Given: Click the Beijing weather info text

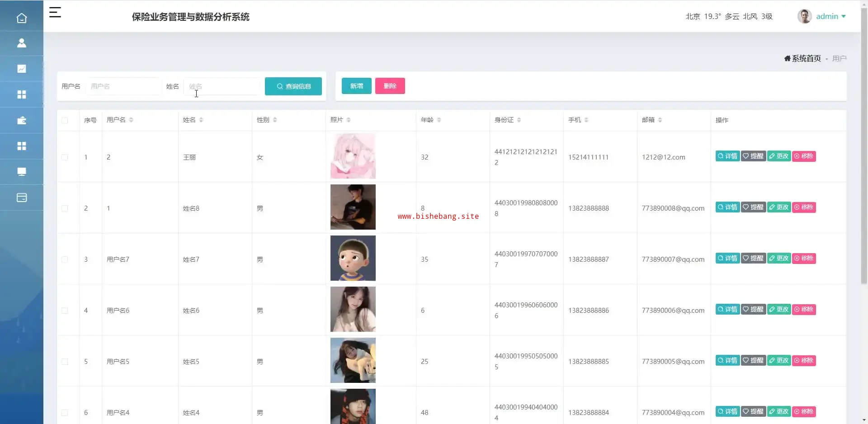Looking at the screenshot, I should 729,16.
